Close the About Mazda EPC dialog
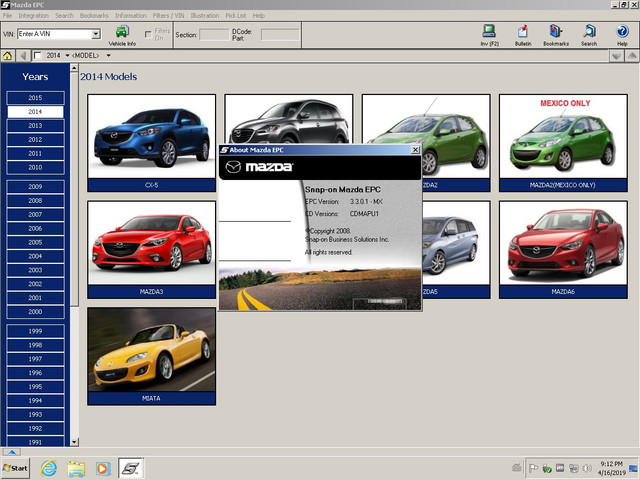The image size is (640, 480). click(x=415, y=150)
